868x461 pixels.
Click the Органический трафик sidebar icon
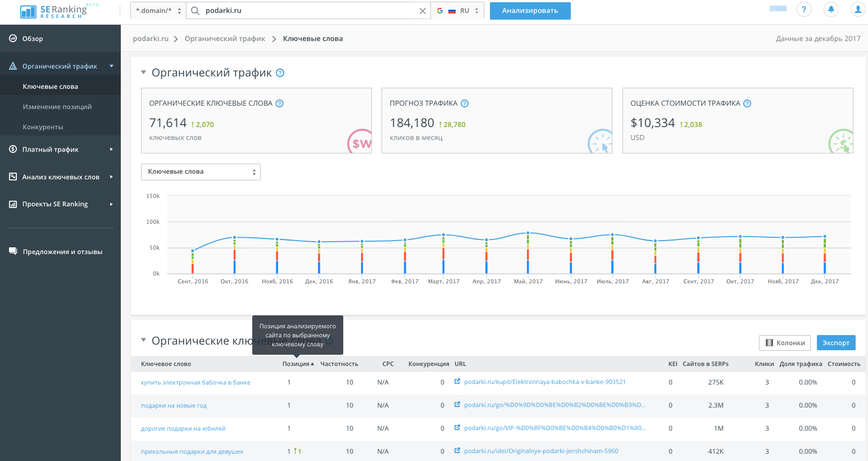tap(13, 66)
